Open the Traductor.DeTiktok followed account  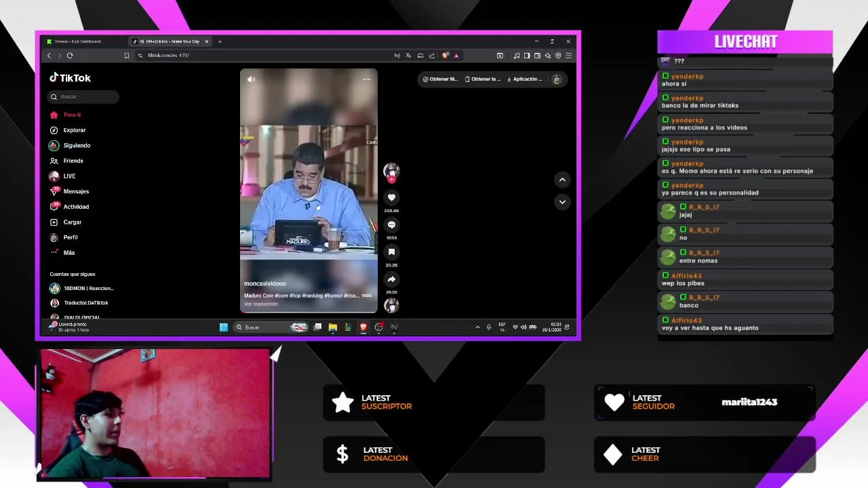(79, 303)
